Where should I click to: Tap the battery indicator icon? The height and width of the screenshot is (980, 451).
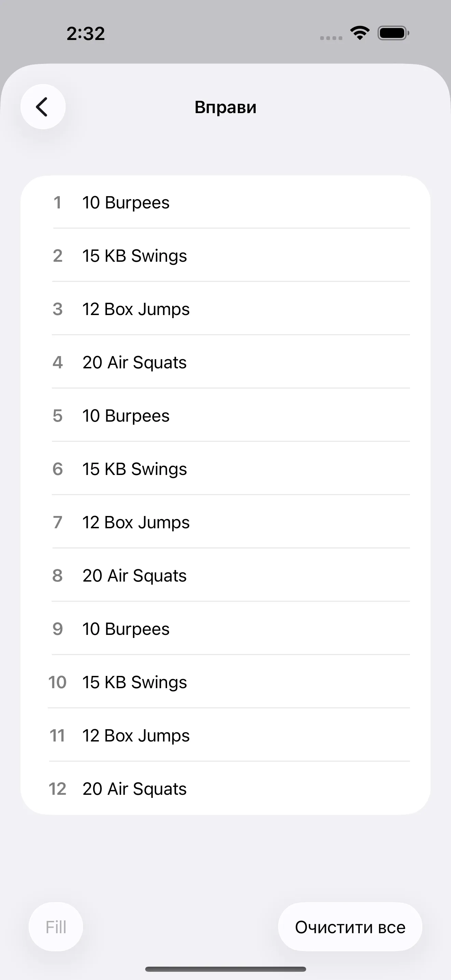point(393,33)
